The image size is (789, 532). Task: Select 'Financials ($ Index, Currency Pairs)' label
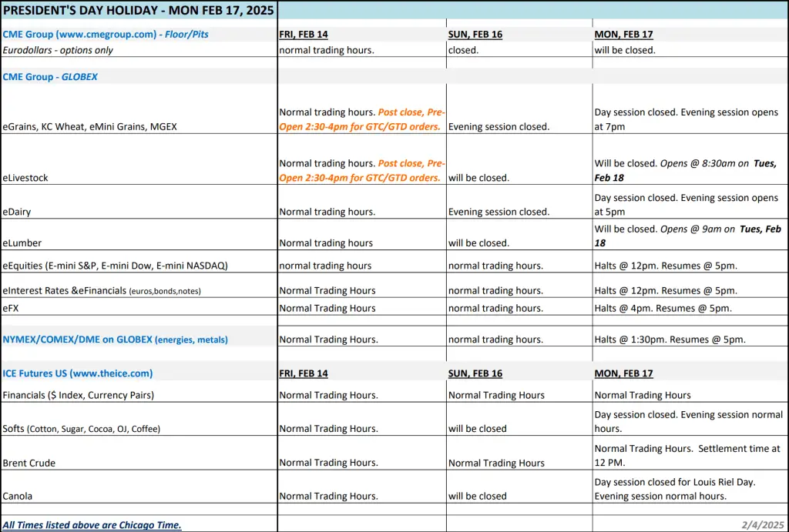pos(79,395)
